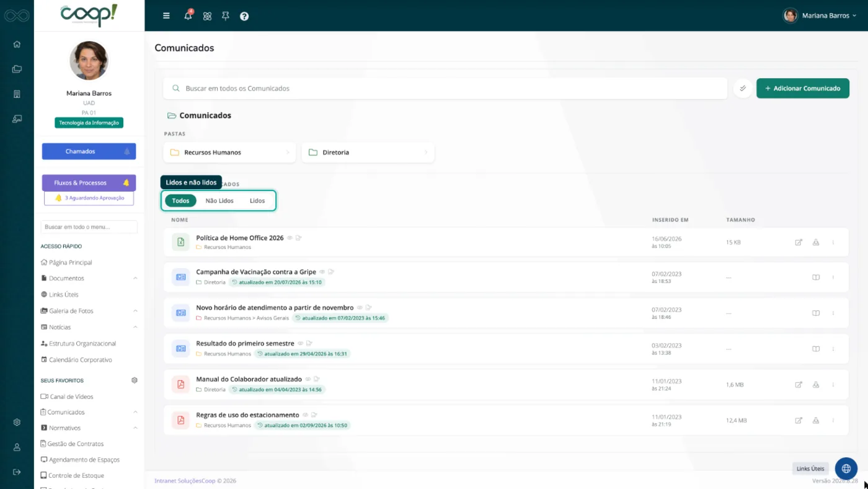868x489 pixels.
Task: Open reader view for Campanha de Vacinação contra a Gripe
Action: (x=816, y=277)
